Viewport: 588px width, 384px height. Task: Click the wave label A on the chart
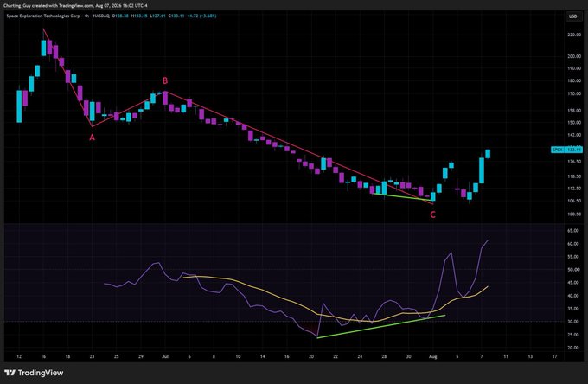[x=92, y=138]
